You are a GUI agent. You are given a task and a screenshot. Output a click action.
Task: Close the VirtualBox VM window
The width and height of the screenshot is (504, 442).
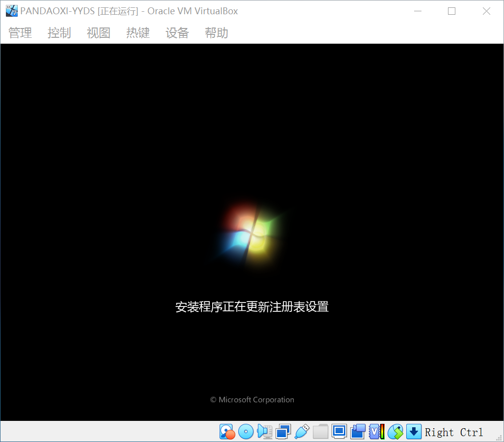click(x=486, y=11)
